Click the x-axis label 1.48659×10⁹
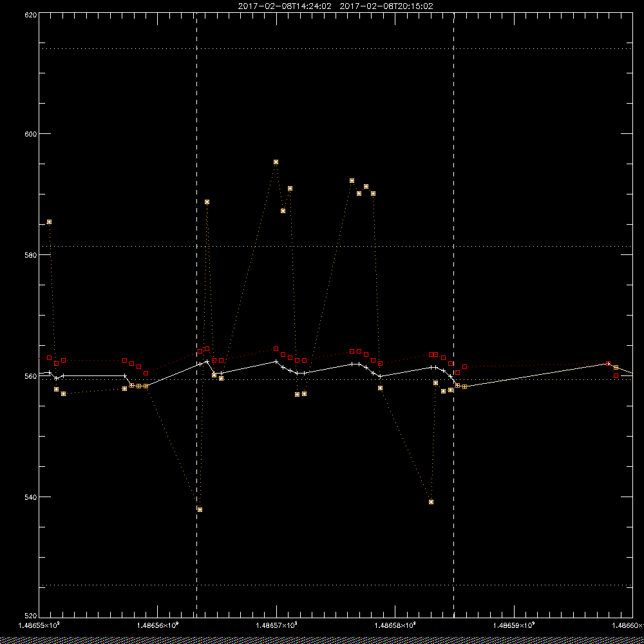644x644 pixels. click(514, 625)
